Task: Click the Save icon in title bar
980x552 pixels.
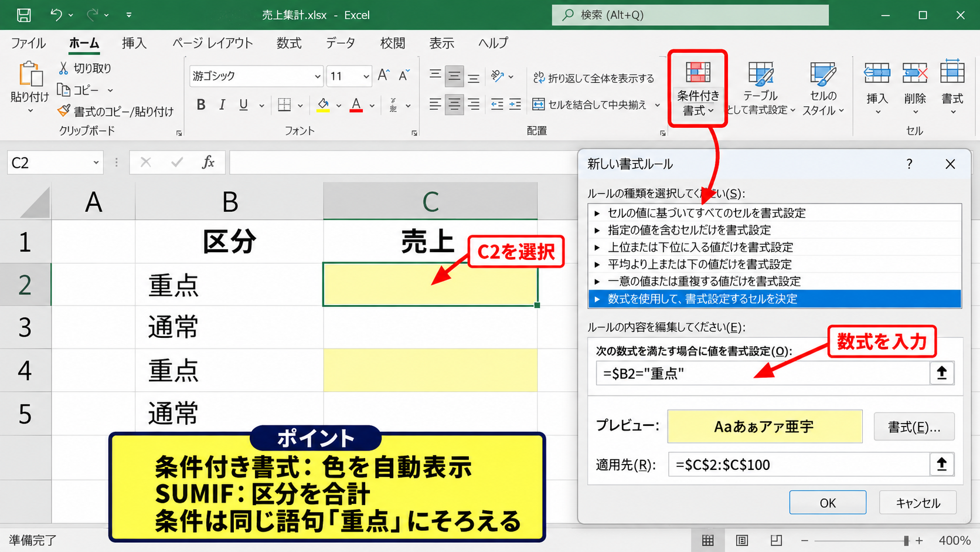Action: click(24, 15)
